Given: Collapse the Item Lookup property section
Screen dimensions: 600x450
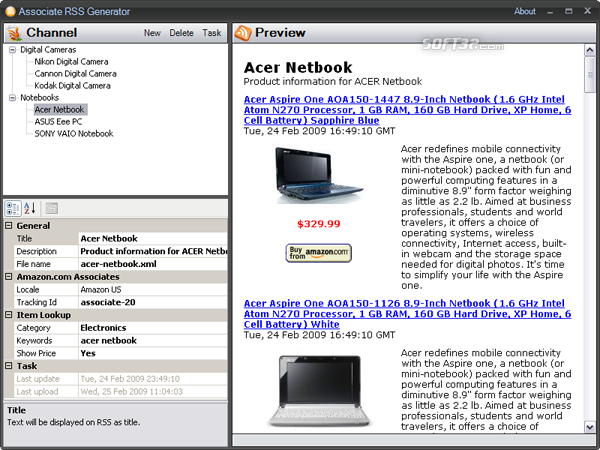Looking at the screenshot, I should (8, 315).
